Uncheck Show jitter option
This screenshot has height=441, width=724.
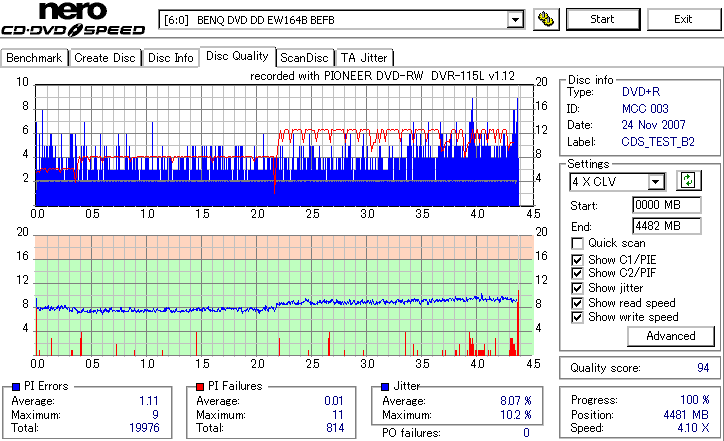tap(577, 288)
